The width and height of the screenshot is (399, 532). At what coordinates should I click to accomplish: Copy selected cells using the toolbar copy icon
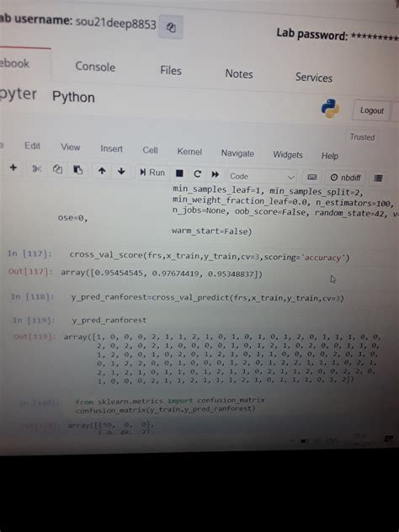pyautogui.click(x=57, y=169)
